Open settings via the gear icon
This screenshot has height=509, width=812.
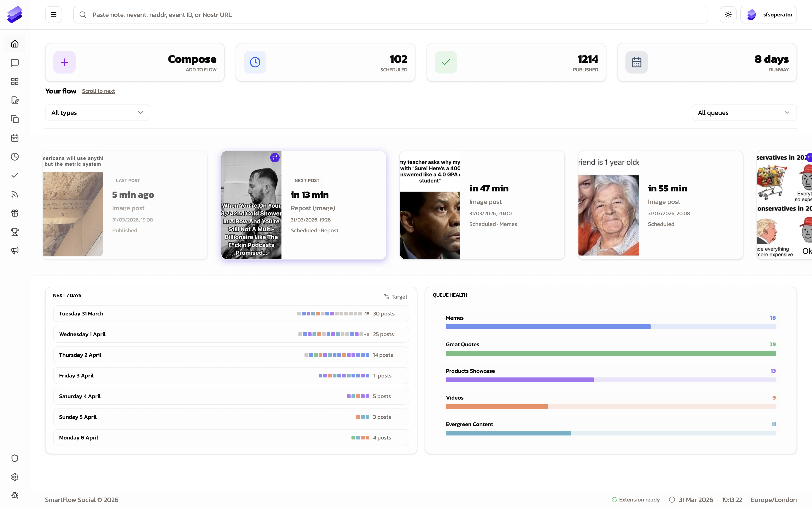point(15,477)
